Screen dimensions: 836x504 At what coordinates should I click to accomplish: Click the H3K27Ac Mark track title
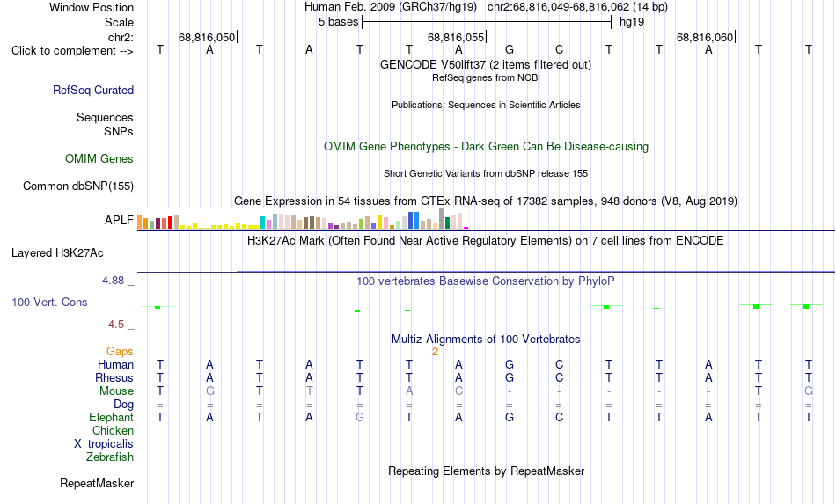tap(486, 241)
